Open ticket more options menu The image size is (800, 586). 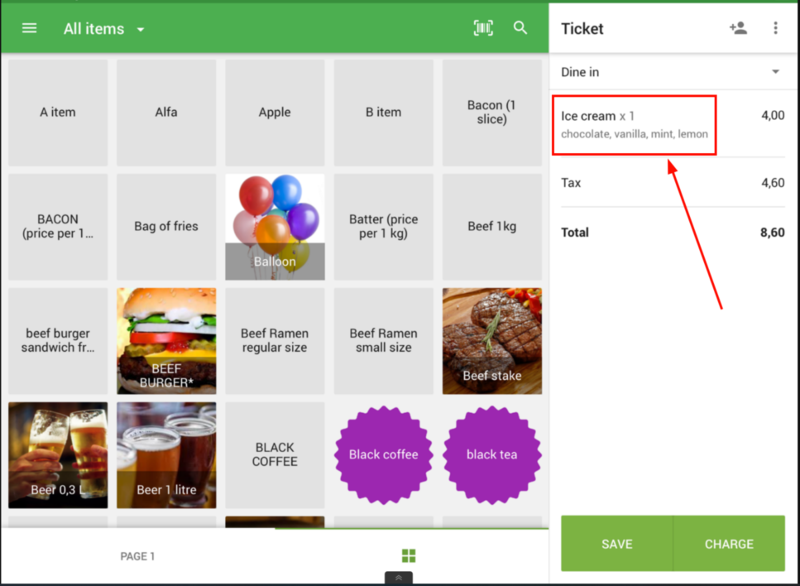(x=775, y=28)
